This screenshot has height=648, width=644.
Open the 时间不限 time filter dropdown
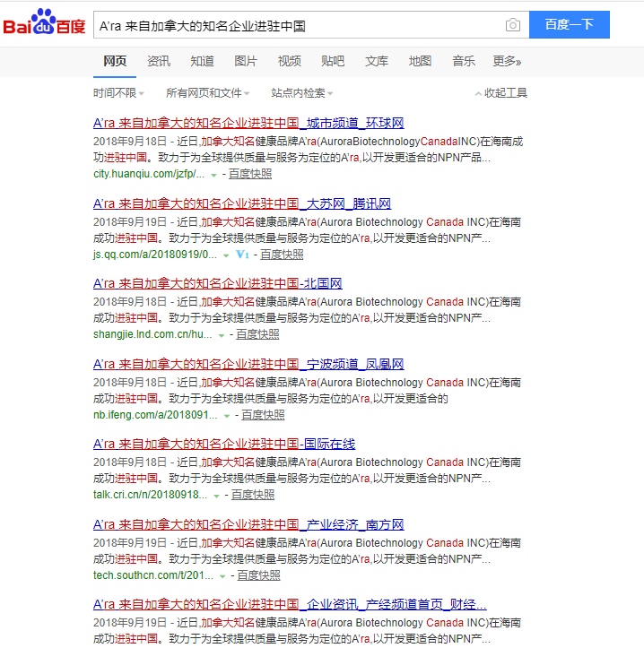coord(118,93)
